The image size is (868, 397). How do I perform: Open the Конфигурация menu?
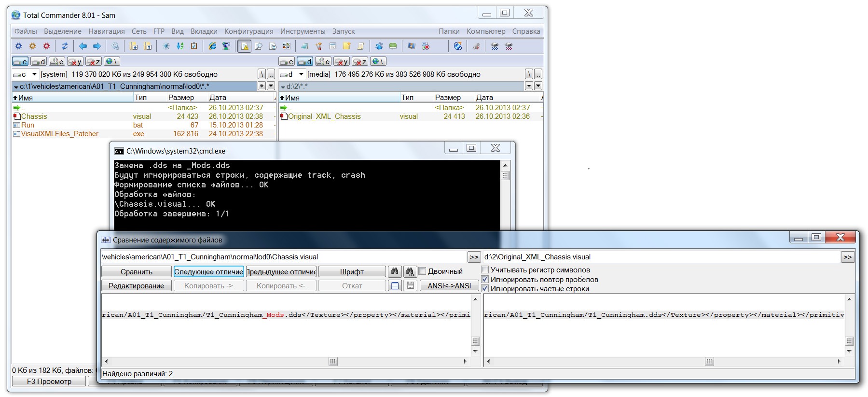click(248, 31)
